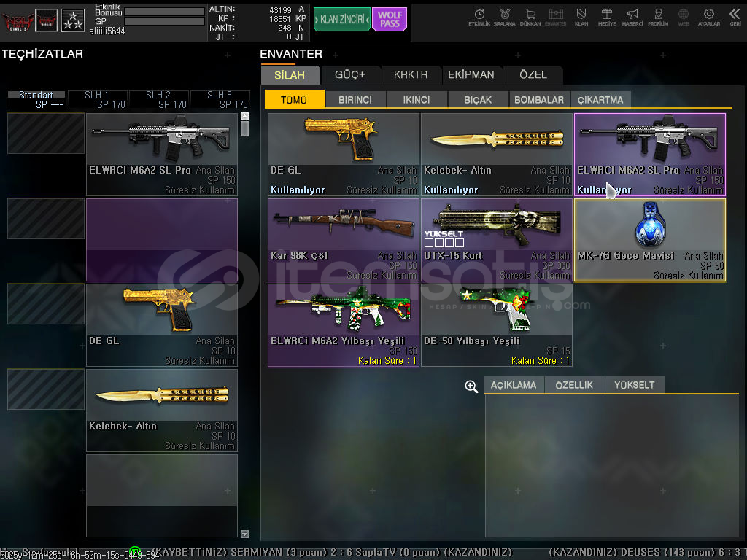Select the TÜMÜ filter tab
747x560 pixels.
294,99
